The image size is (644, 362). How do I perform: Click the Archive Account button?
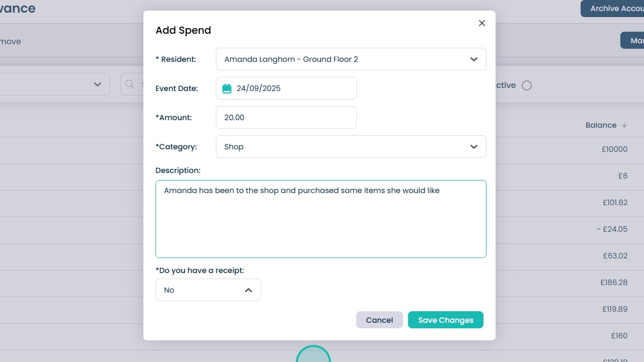click(x=612, y=9)
